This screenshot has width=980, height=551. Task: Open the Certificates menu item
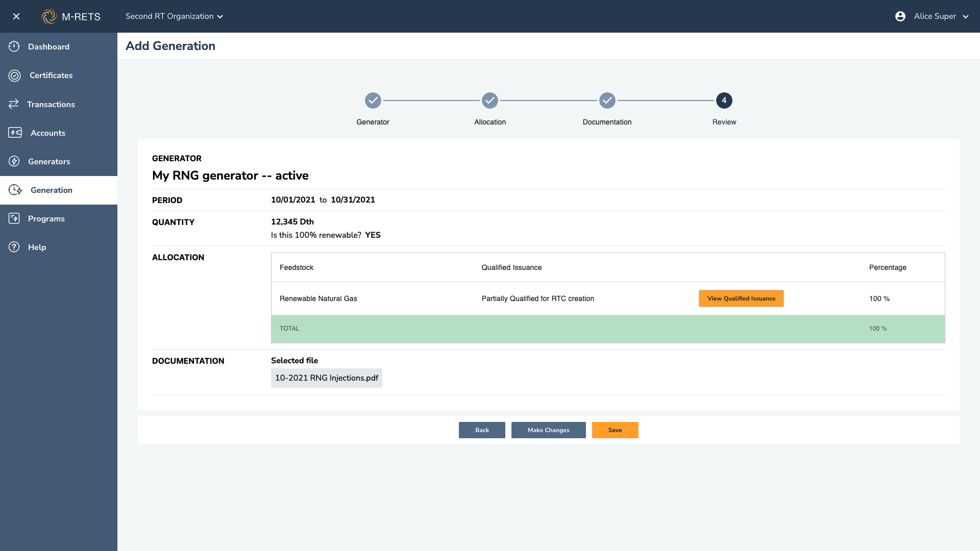click(51, 76)
